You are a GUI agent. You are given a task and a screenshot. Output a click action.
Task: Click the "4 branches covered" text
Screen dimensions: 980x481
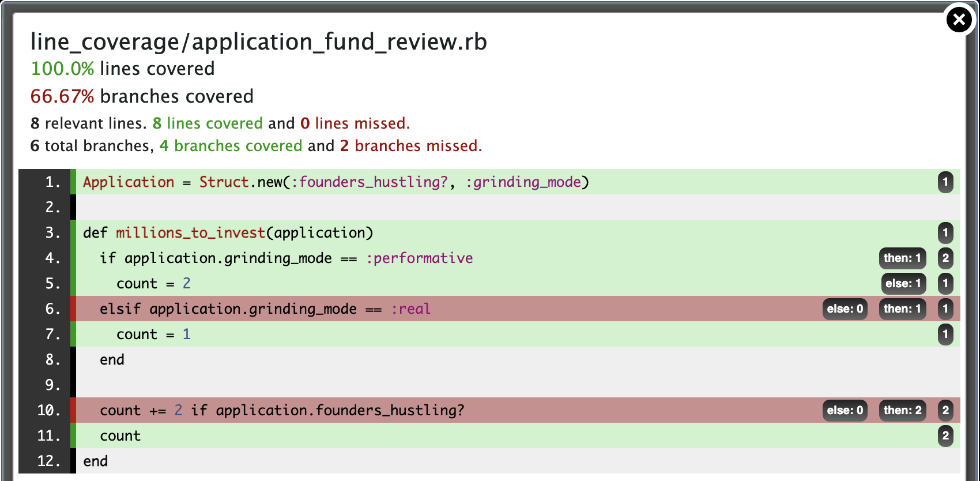tap(231, 146)
